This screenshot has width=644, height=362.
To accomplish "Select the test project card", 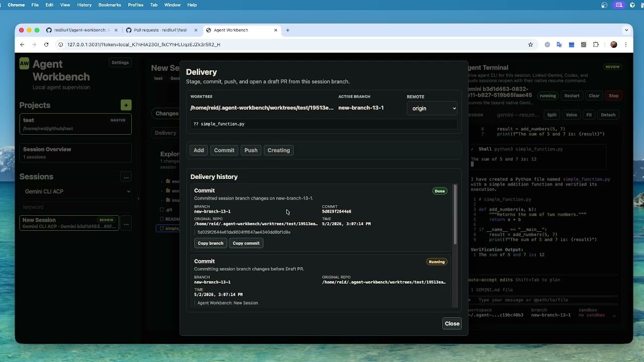I will (x=75, y=124).
